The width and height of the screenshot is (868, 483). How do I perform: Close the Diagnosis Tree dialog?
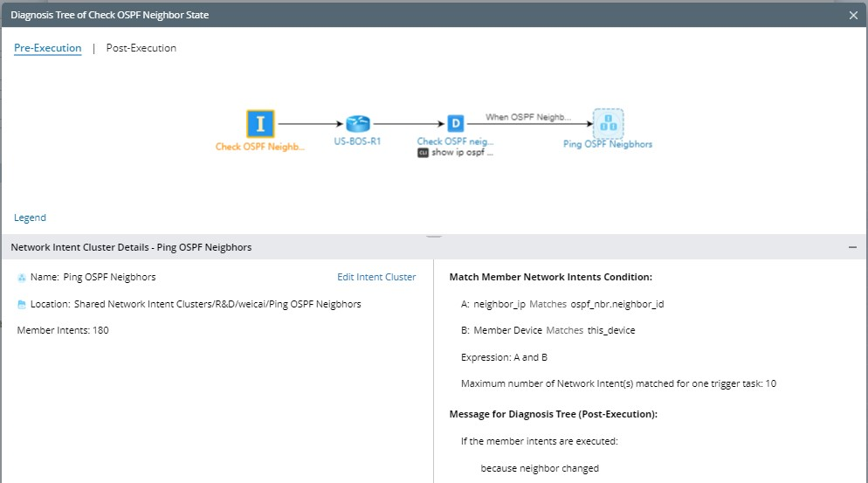pyautogui.click(x=853, y=15)
